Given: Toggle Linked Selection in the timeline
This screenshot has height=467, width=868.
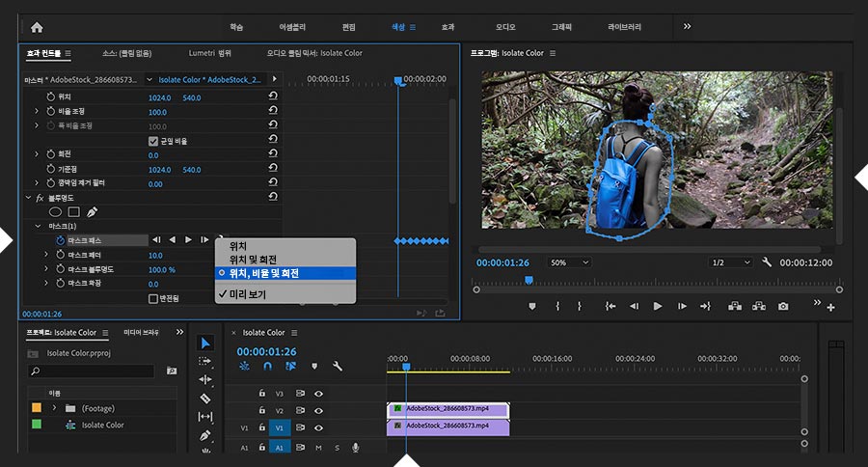Looking at the screenshot, I should [x=290, y=367].
